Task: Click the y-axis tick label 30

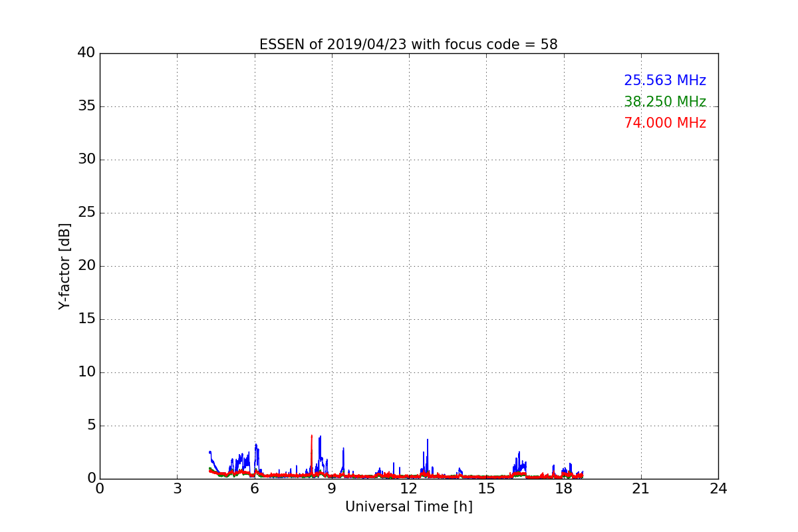Action: click(86, 160)
